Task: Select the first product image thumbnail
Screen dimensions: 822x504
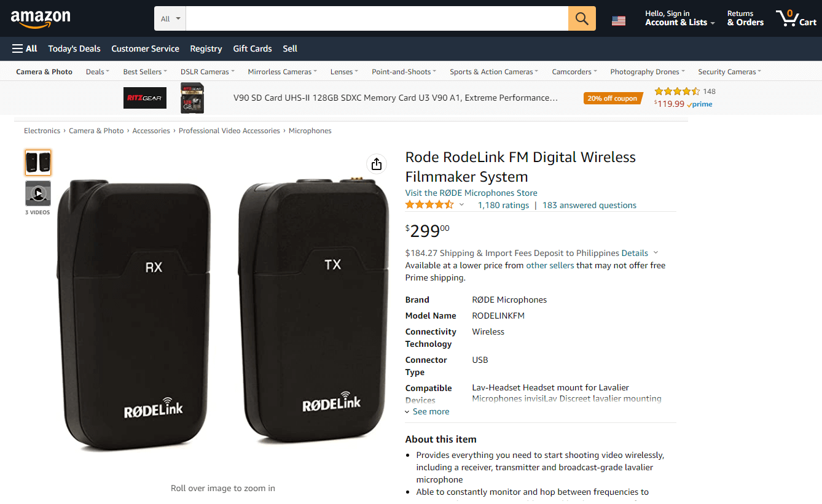Action: pos(38,163)
